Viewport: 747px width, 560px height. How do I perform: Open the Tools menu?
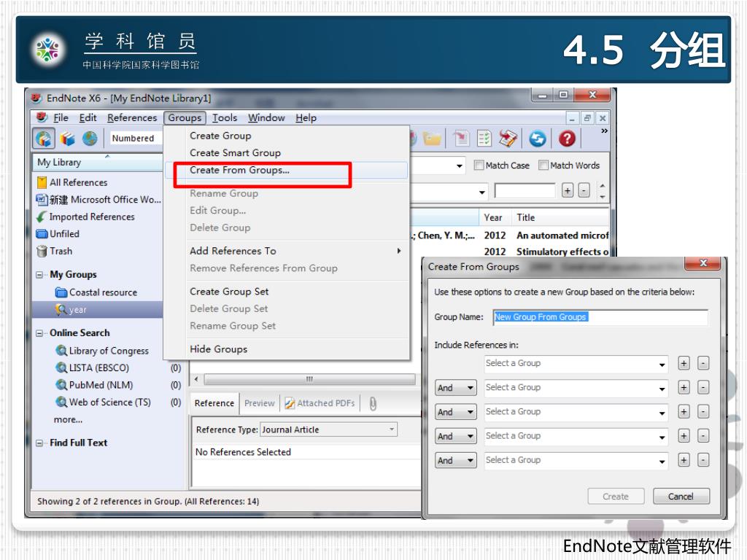coord(225,117)
